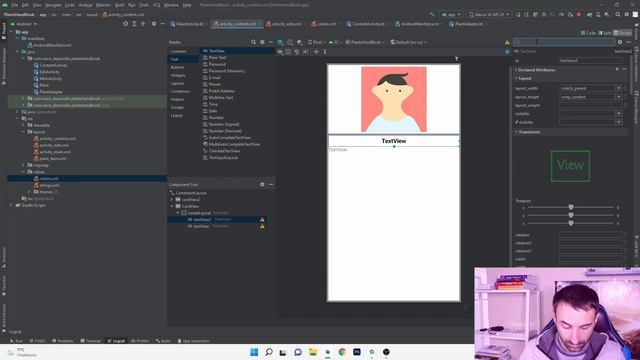Click the attributes search field
The image size is (640, 360).
564,42
